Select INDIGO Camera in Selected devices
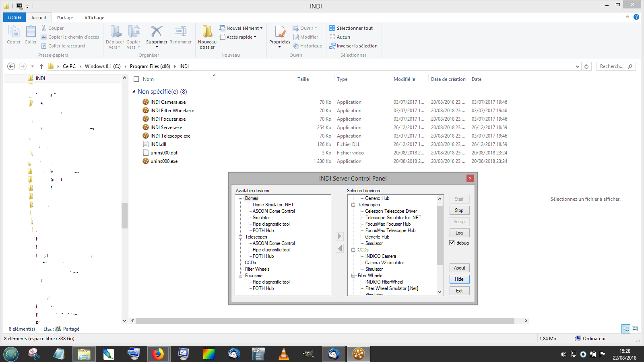Image resolution: width=644 pixels, height=362 pixels. 381,256
